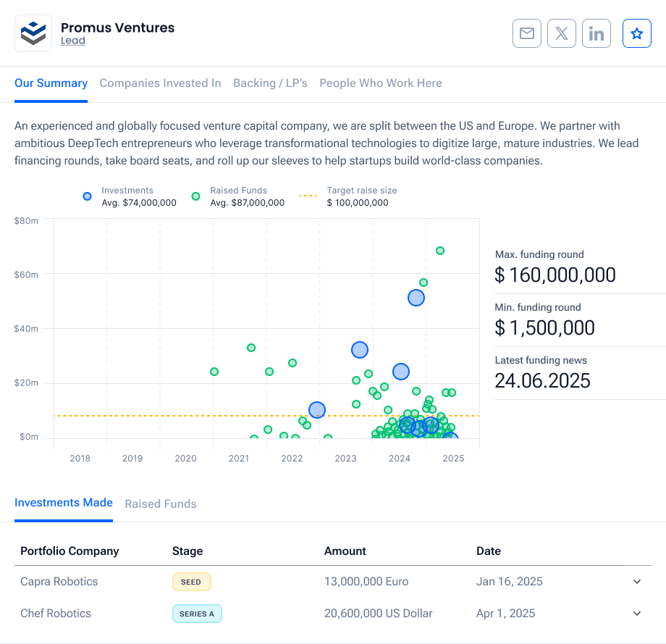Click the SEED stage badge

191,582
